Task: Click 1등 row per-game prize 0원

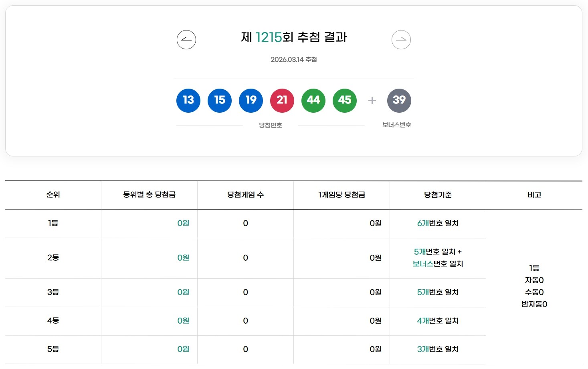Action: (x=376, y=223)
